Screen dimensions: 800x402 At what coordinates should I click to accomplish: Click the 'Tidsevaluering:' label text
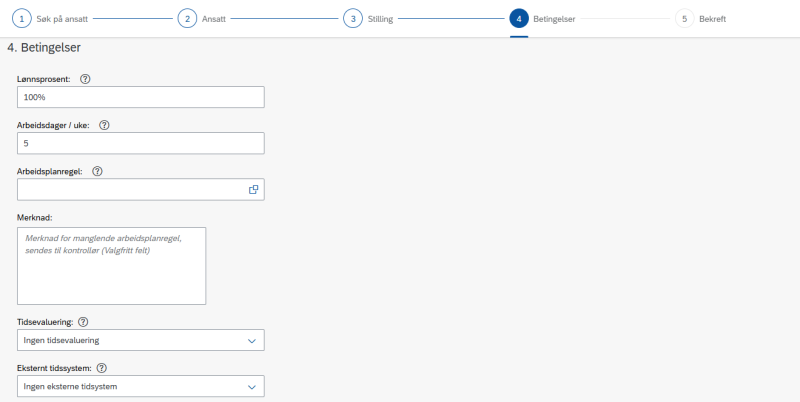click(45, 322)
